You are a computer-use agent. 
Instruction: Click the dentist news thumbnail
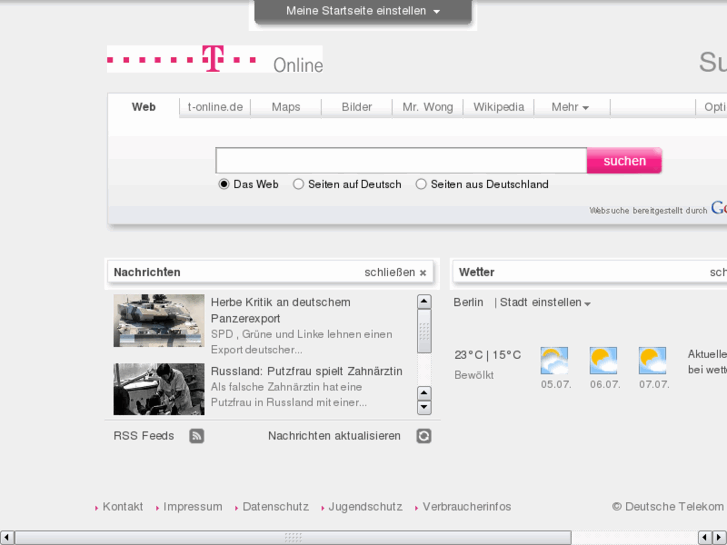[x=159, y=389]
